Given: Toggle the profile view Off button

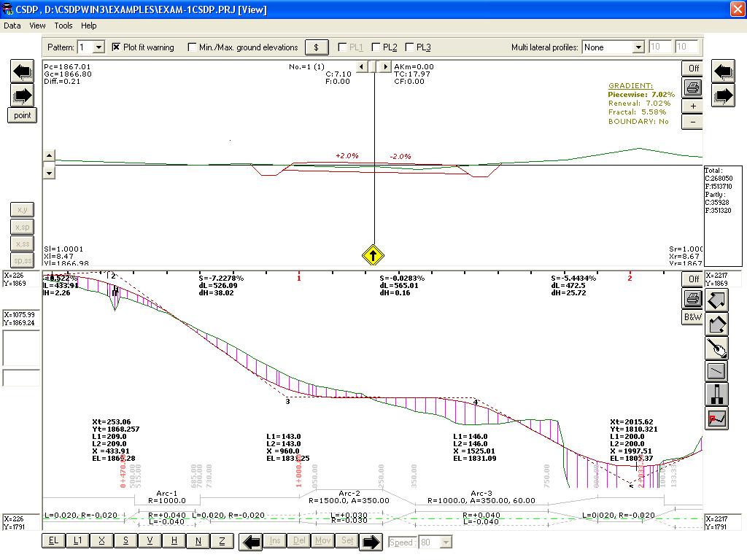Looking at the screenshot, I should point(693,279).
